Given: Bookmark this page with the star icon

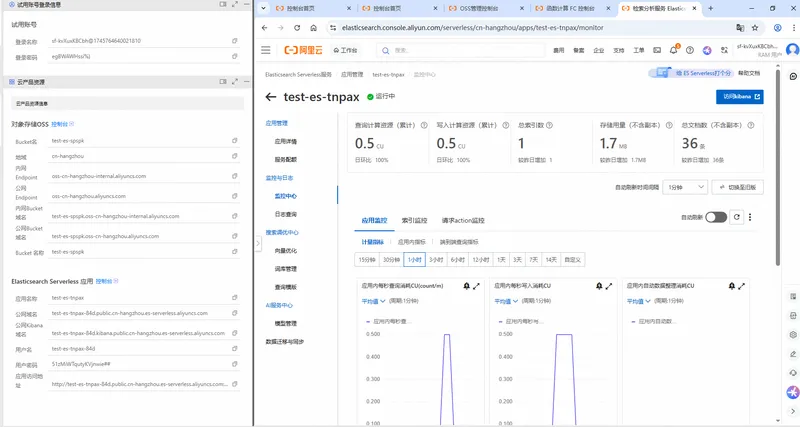Looking at the screenshot, I should 755,28.
